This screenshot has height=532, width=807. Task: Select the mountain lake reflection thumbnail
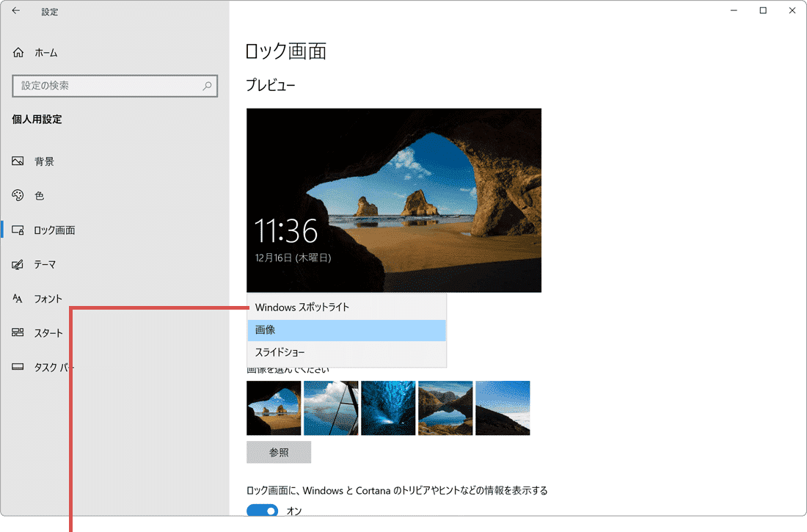pos(445,408)
